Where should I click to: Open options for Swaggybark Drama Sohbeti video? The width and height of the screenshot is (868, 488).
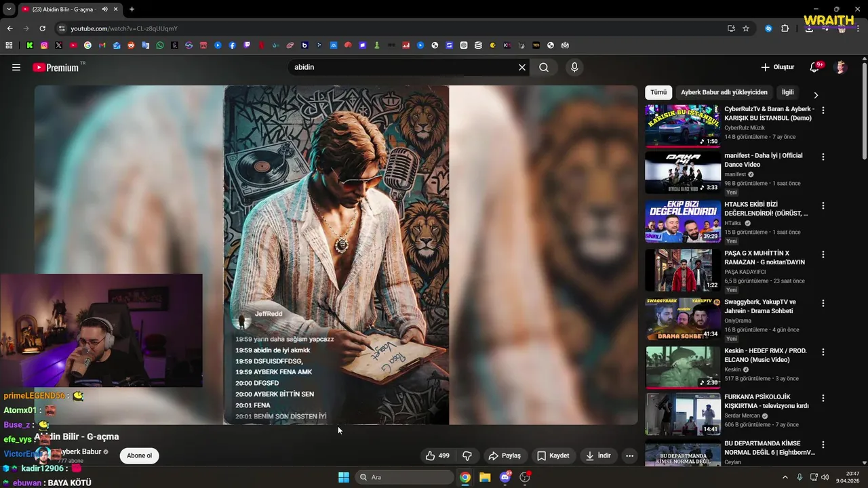click(823, 303)
